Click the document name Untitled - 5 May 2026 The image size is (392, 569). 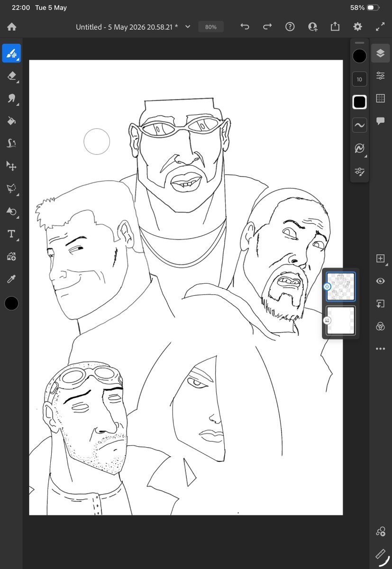(x=127, y=27)
